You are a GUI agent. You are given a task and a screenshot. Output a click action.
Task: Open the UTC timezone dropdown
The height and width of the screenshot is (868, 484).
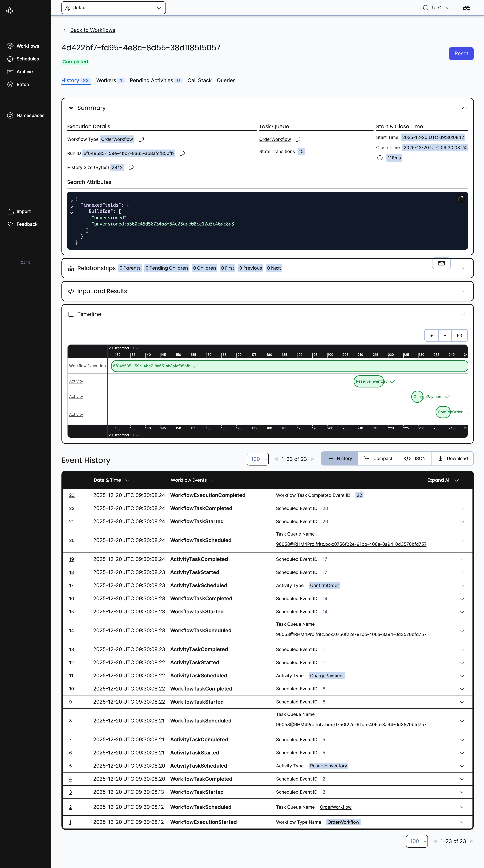point(436,8)
